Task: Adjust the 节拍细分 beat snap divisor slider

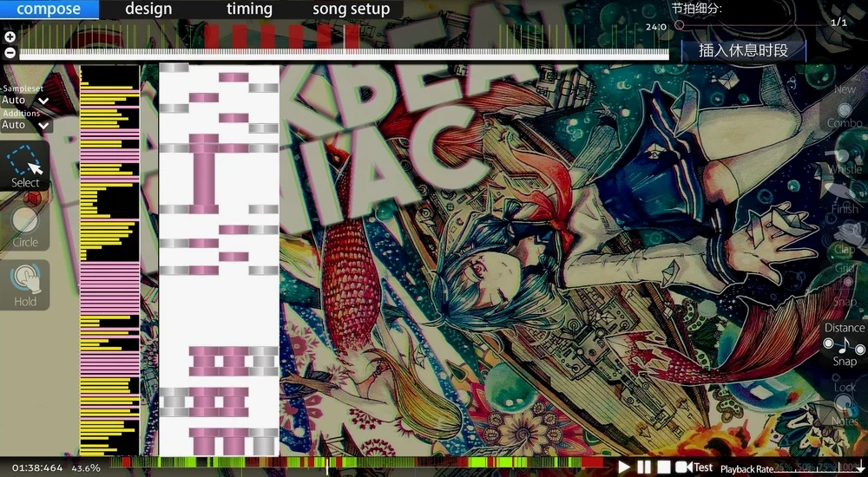Action: (x=750, y=25)
